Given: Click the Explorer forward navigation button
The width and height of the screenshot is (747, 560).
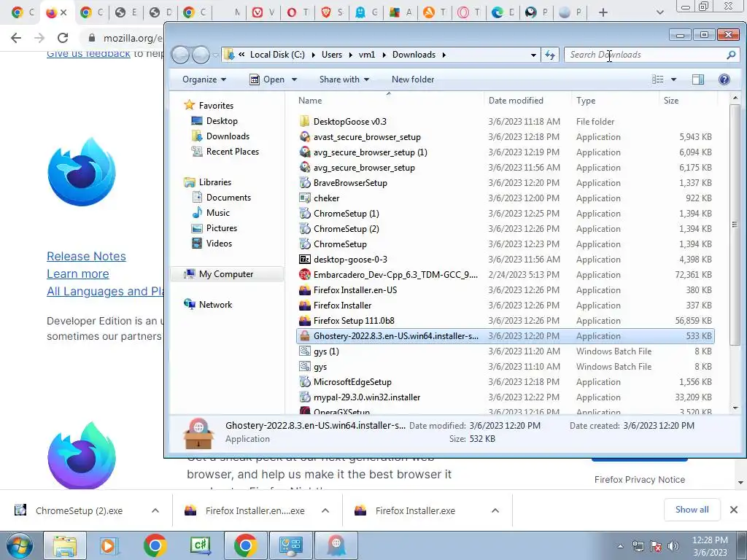Looking at the screenshot, I should (201, 55).
